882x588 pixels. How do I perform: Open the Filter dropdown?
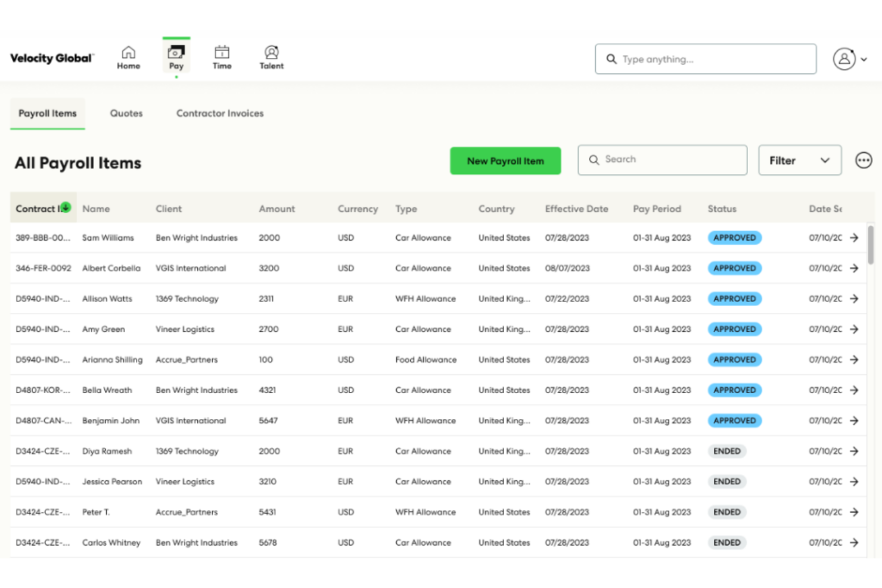coord(800,160)
